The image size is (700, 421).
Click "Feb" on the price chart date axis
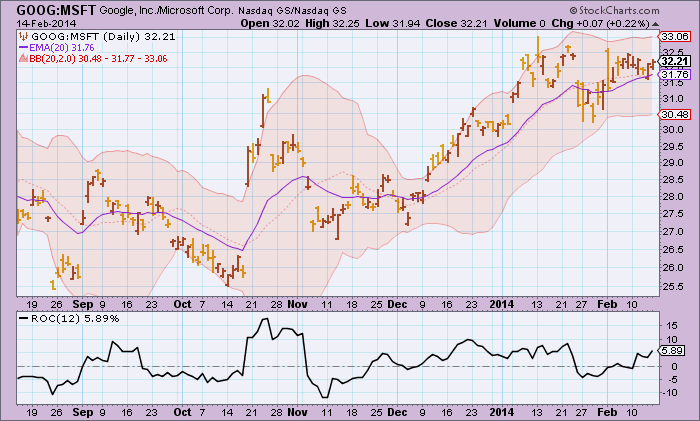point(607,304)
